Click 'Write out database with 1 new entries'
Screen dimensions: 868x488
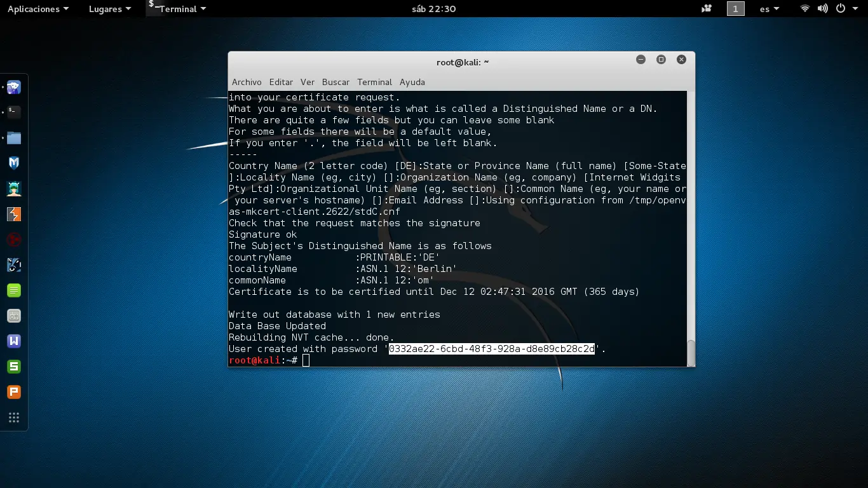pos(334,315)
